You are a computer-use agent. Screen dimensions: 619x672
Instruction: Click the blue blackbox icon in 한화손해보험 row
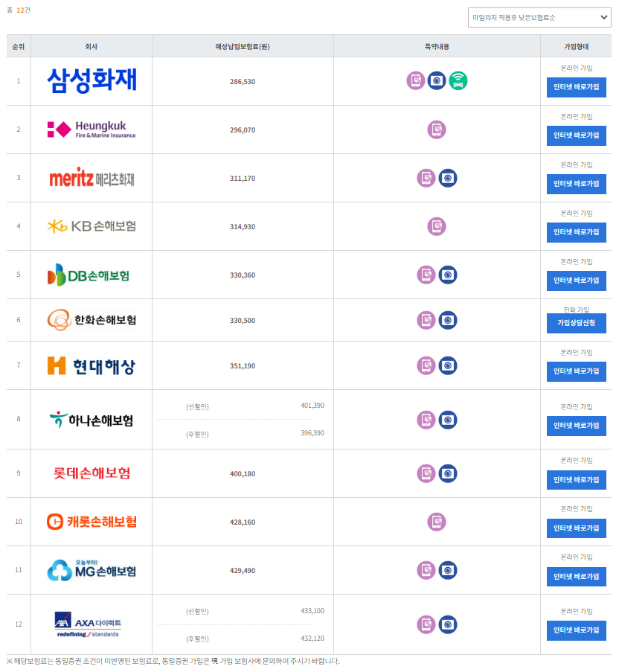pos(448,320)
